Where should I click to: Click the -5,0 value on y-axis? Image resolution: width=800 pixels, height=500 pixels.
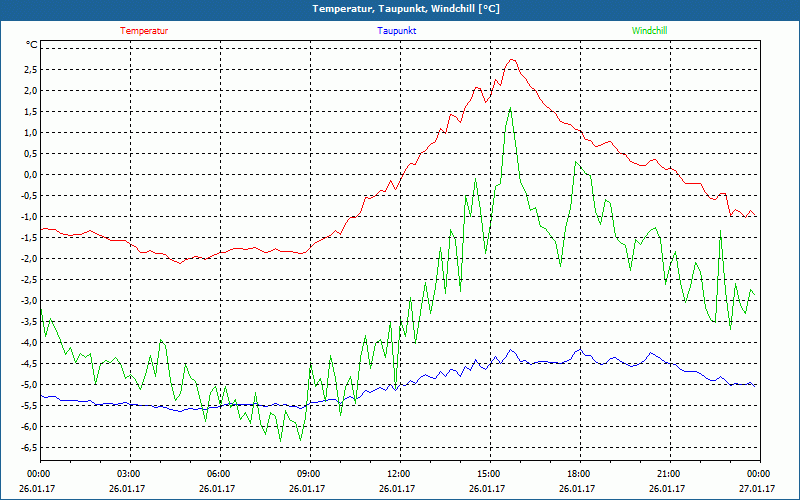26,384
